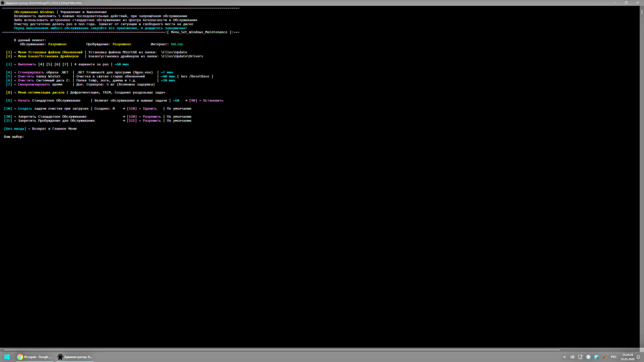Screen dimensions: 644x362
Task: Restore down the AutoSettingsPS console window
Action: pos(626,3)
